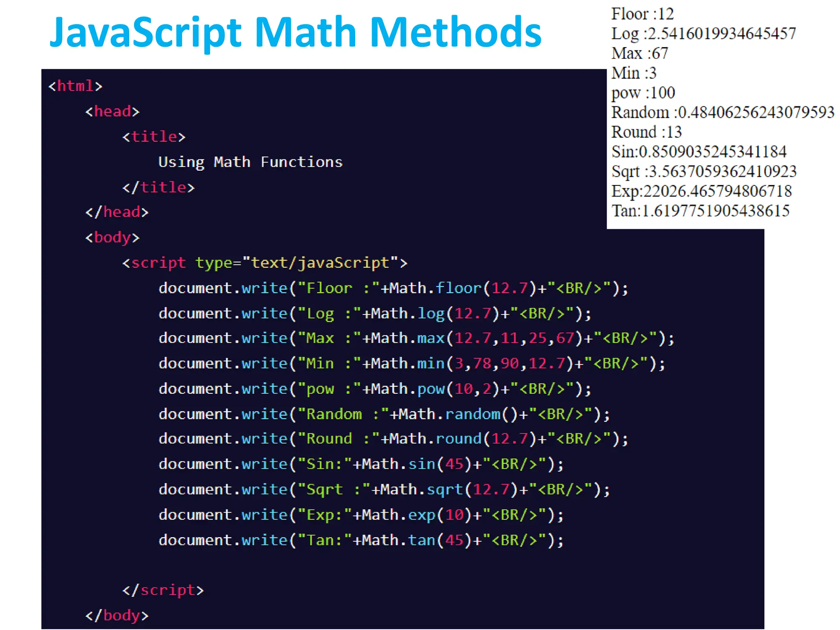The height and width of the screenshot is (630, 840).
Task: Click the Math.max(12.7,11,25,67) code line
Action: click(416, 338)
